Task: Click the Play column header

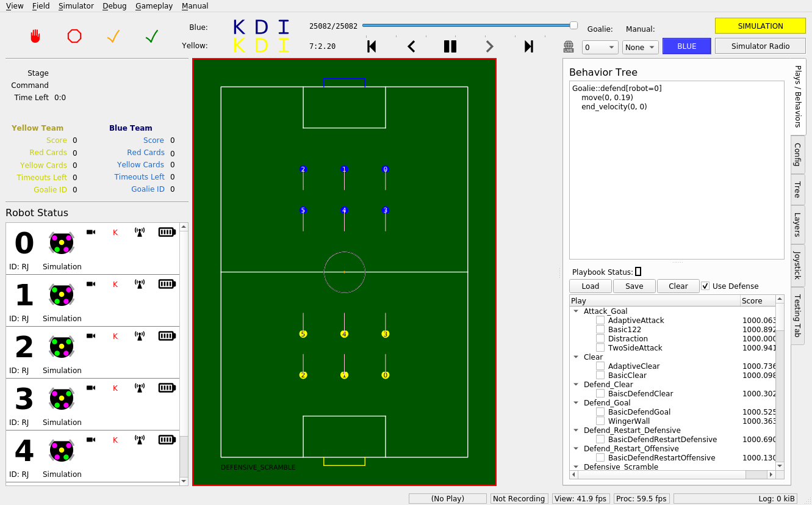Action: tap(655, 300)
